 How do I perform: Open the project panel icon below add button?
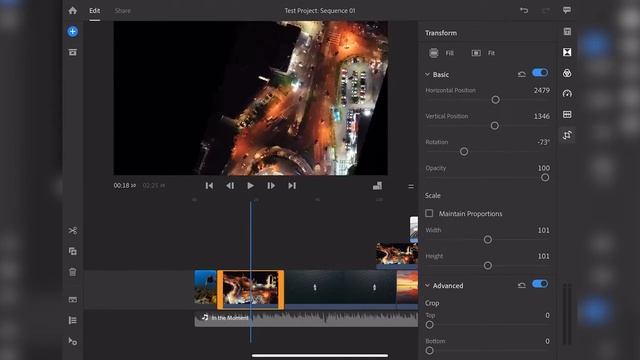73,52
